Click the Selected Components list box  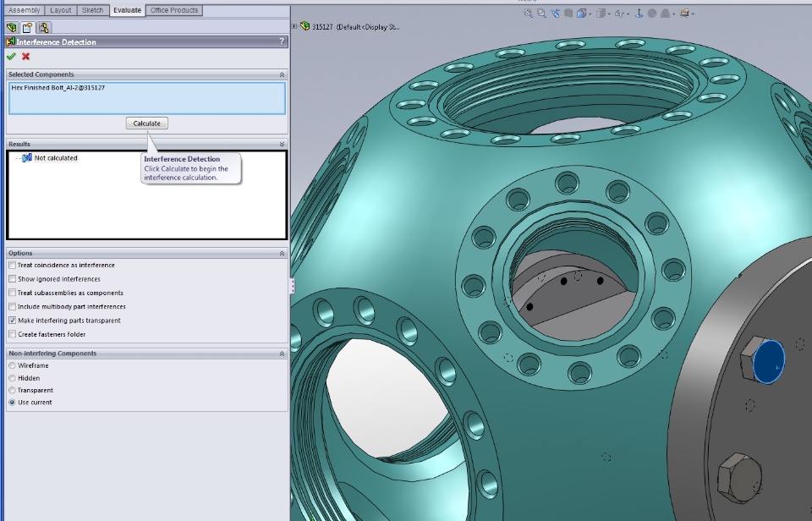tap(147, 98)
